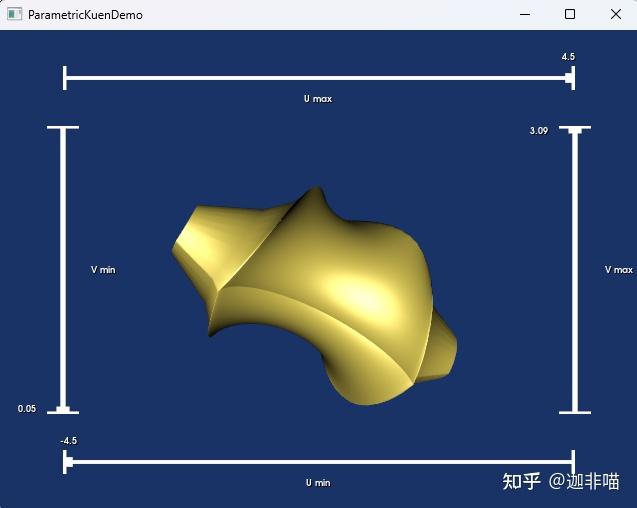Image resolution: width=637 pixels, height=508 pixels.
Task: Click the V max slider handle
Action: (x=575, y=130)
